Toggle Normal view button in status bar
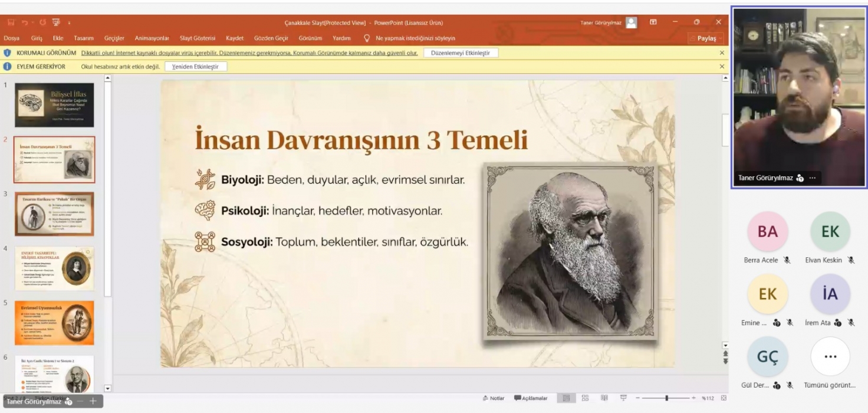Image resolution: width=868 pixels, height=413 pixels. tap(566, 398)
